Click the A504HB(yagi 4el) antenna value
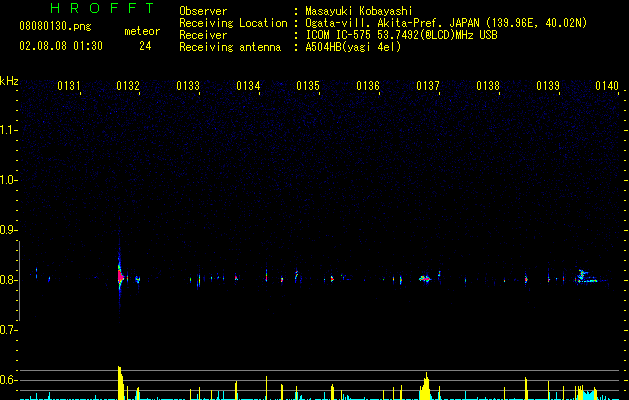629x400 pixels. click(353, 47)
